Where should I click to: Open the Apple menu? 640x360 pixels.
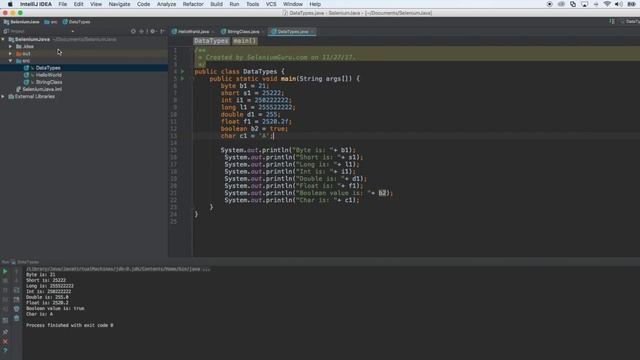(x=10, y=4)
